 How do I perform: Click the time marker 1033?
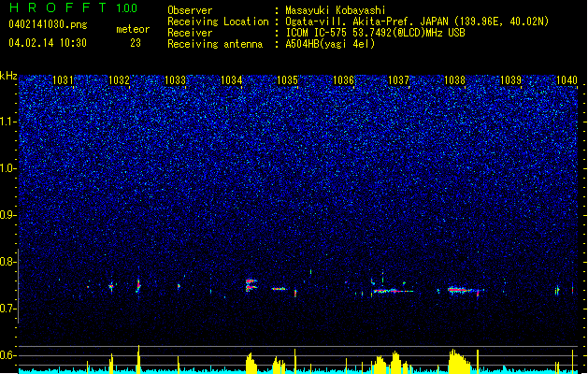click(175, 80)
